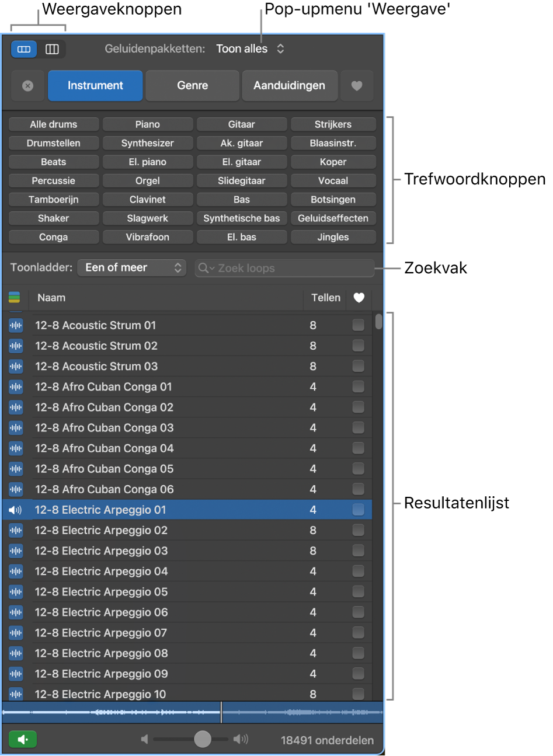Filter loops with the Percussie keyword button
The image size is (553, 756).
pyautogui.click(x=53, y=180)
